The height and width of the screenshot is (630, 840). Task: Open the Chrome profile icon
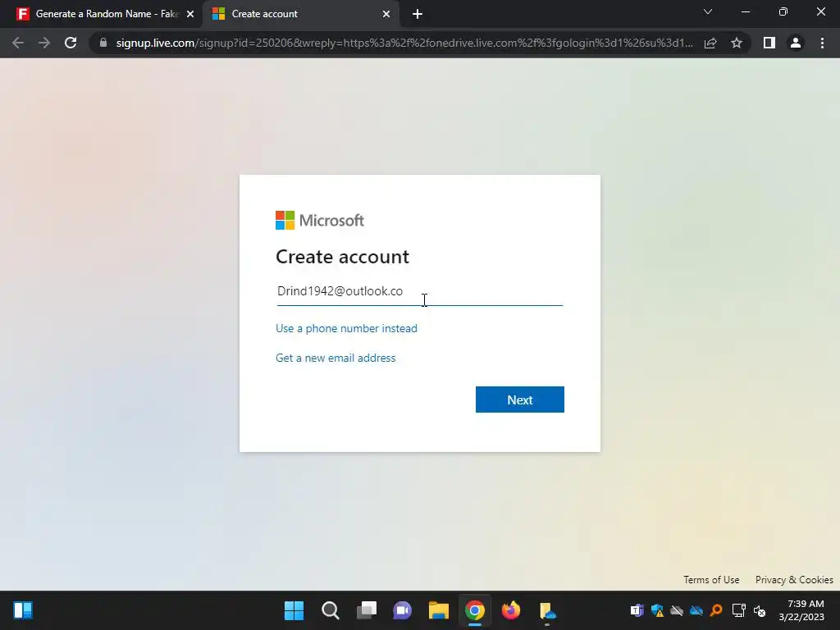796,43
